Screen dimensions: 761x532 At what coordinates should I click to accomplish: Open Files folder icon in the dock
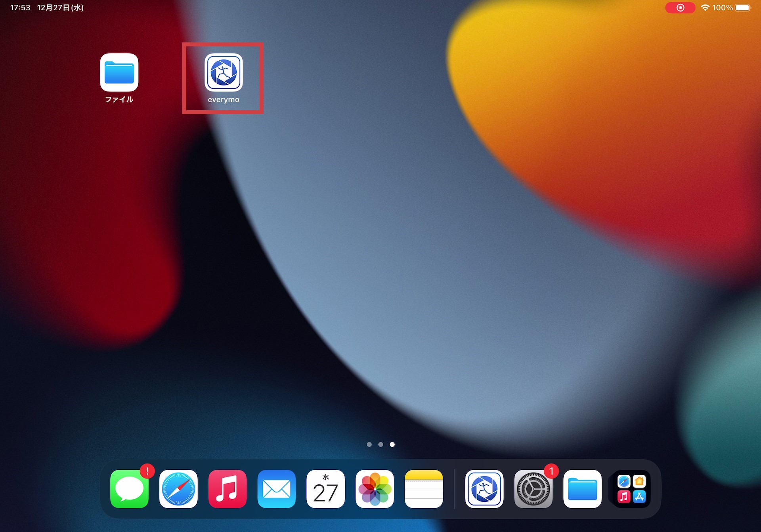coord(583,489)
